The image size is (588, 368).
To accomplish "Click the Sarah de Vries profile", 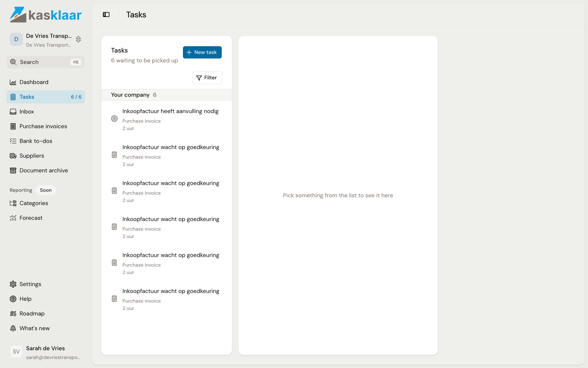I will point(46,352).
